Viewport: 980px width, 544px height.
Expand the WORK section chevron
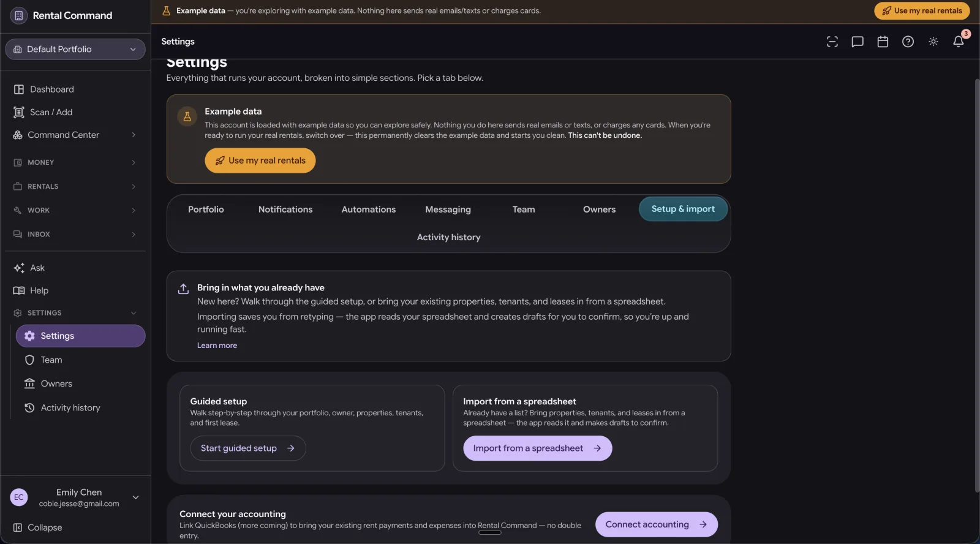pos(134,210)
